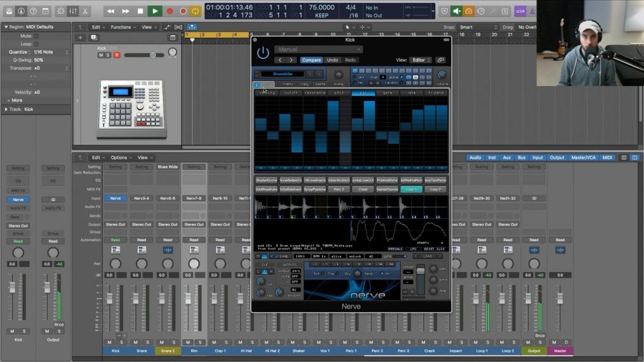
Task: Open the Editor view dropdown in Nerve
Action: click(x=421, y=60)
